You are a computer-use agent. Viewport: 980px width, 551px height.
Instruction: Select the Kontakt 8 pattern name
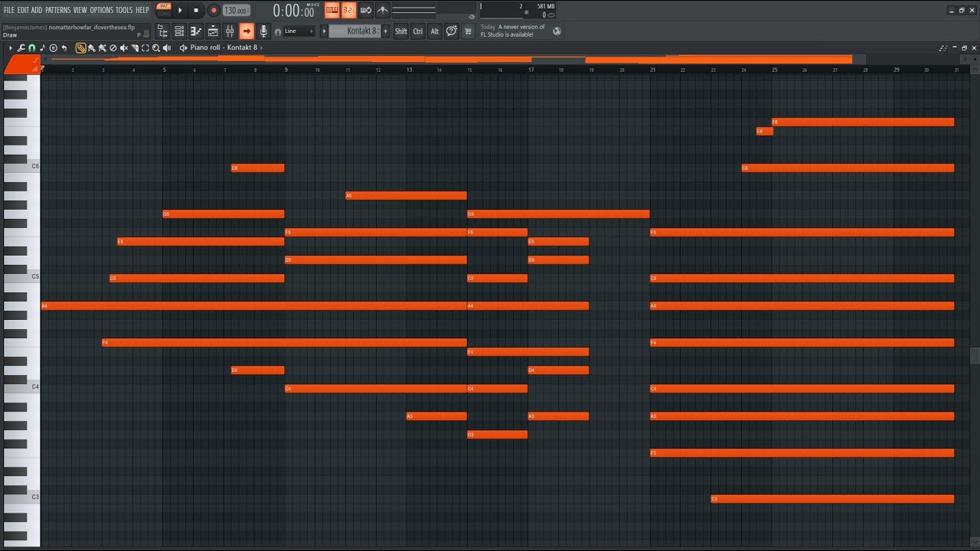coord(354,31)
